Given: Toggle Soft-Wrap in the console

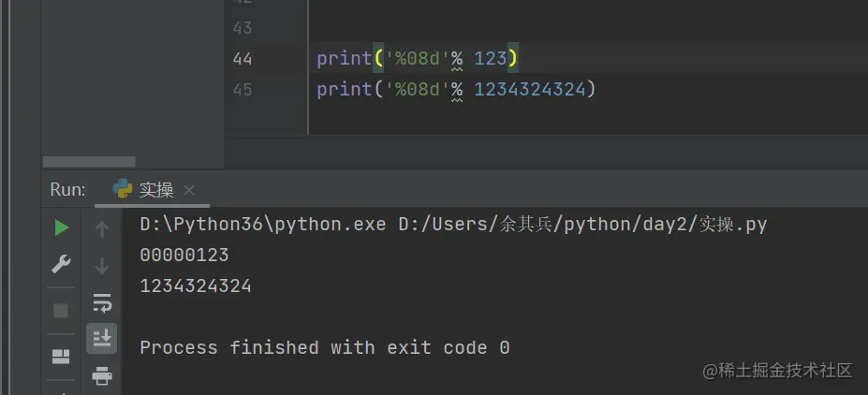Looking at the screenshot, I should (x=102, y=302).
